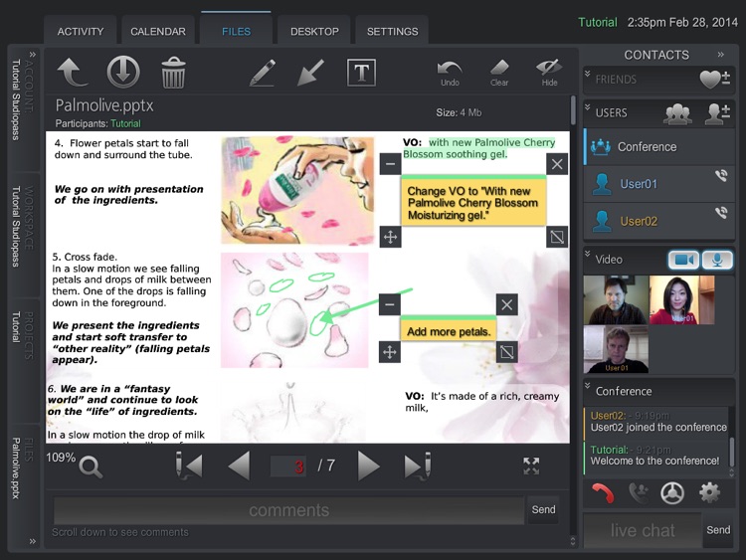Select the pencil drawing tool
Image resolution: width=746 pixels, height=560 pixels.
pos(263,73)
